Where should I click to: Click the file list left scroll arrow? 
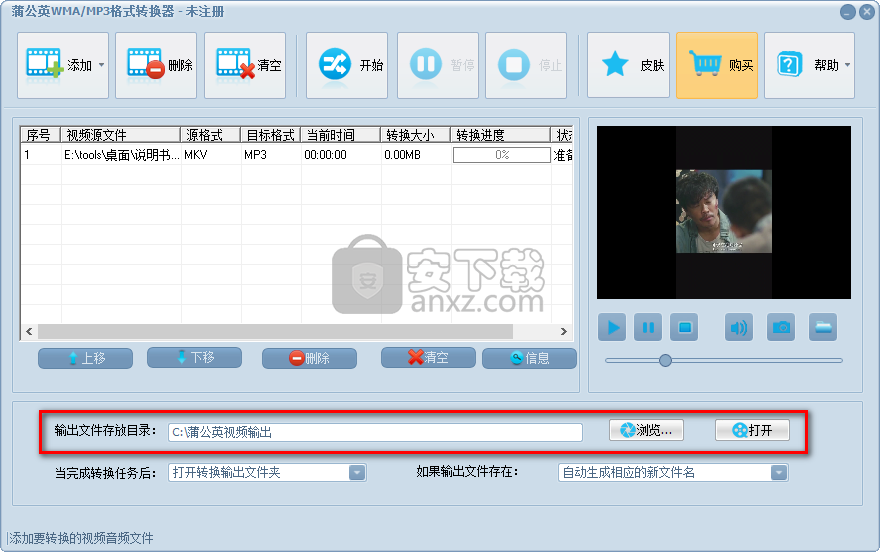[x=29, y=332]
